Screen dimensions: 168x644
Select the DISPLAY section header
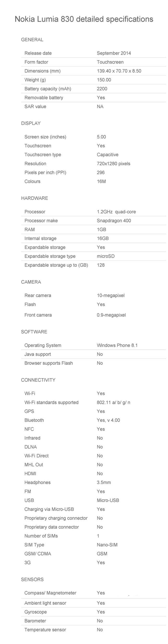(x=31, y=123)
